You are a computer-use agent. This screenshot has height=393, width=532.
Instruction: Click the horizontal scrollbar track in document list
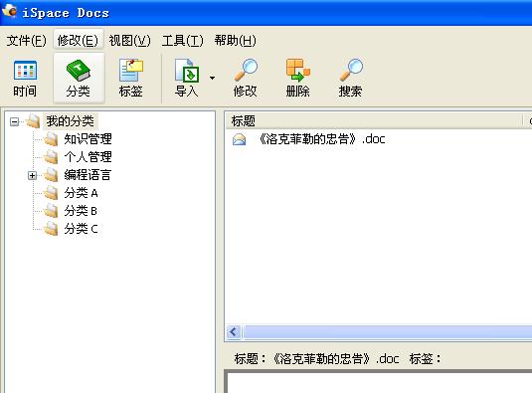click(388, 332)
